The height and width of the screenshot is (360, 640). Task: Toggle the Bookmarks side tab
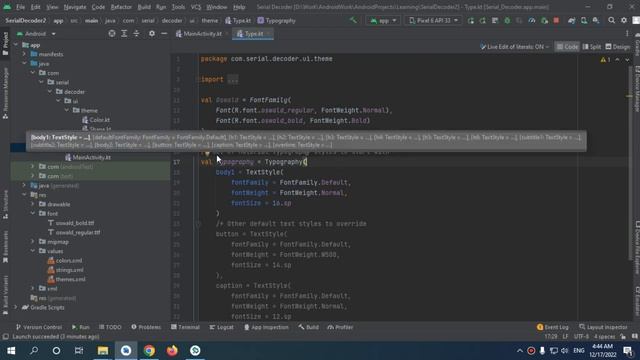click(5, 247)
